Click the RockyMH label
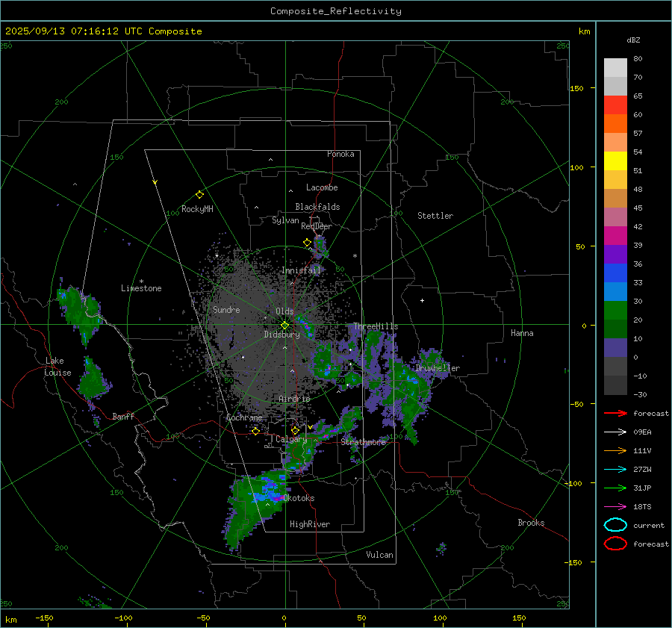Image resolution: width=672 pixels, height=628 pixels. (x=197, y=209)
